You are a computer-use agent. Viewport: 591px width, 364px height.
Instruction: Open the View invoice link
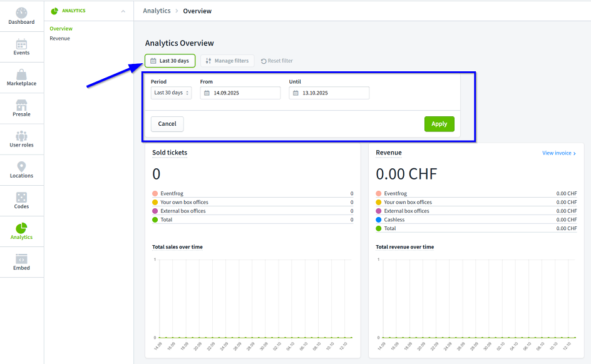click(x=558, y=153)
